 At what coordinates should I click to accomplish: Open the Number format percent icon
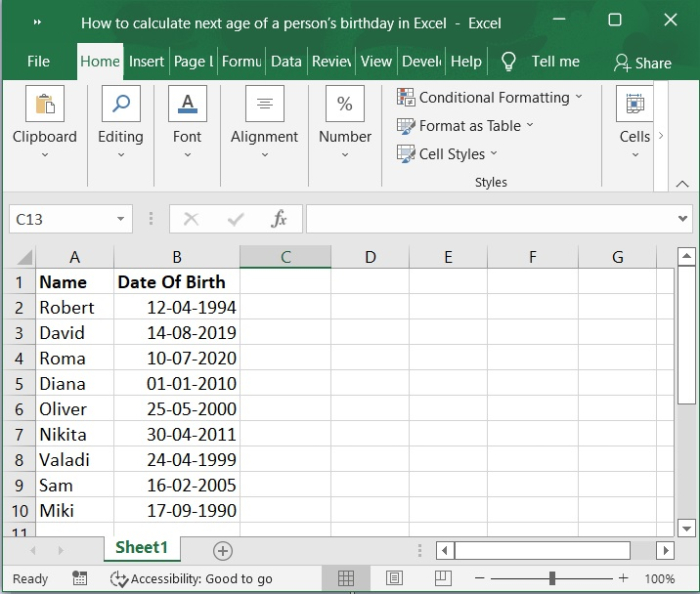click(344, 105)
